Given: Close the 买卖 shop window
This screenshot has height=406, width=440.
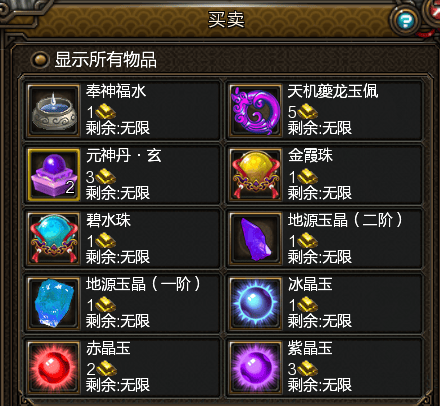Looking at the screenshot, I should (x=434, y=13).
